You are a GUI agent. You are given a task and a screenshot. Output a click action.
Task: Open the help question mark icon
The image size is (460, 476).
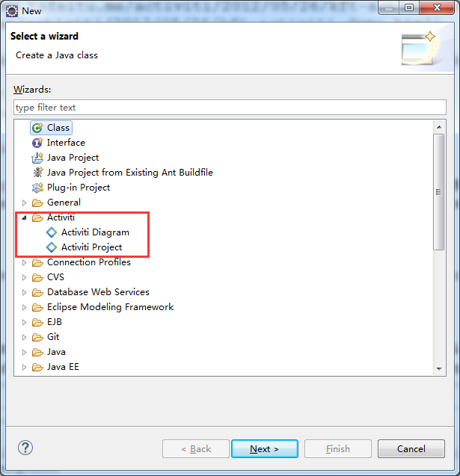pos(25,448)
